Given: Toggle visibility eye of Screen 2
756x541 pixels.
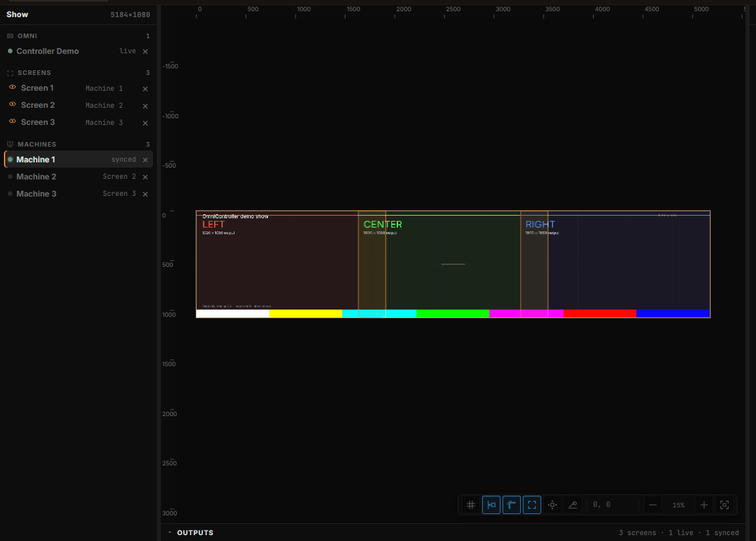Looking at the screenshot, I should click(x=12, y=105).
